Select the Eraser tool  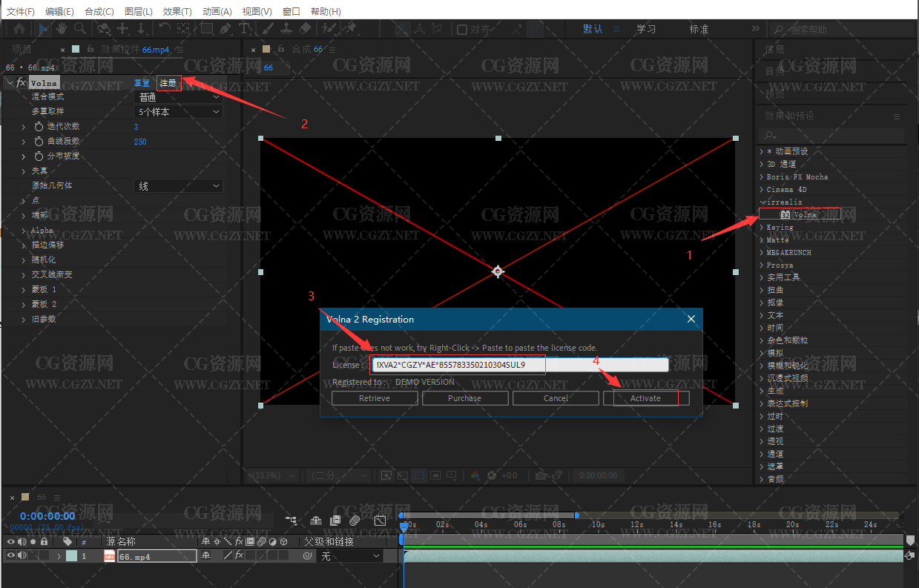tap(305, 29)
